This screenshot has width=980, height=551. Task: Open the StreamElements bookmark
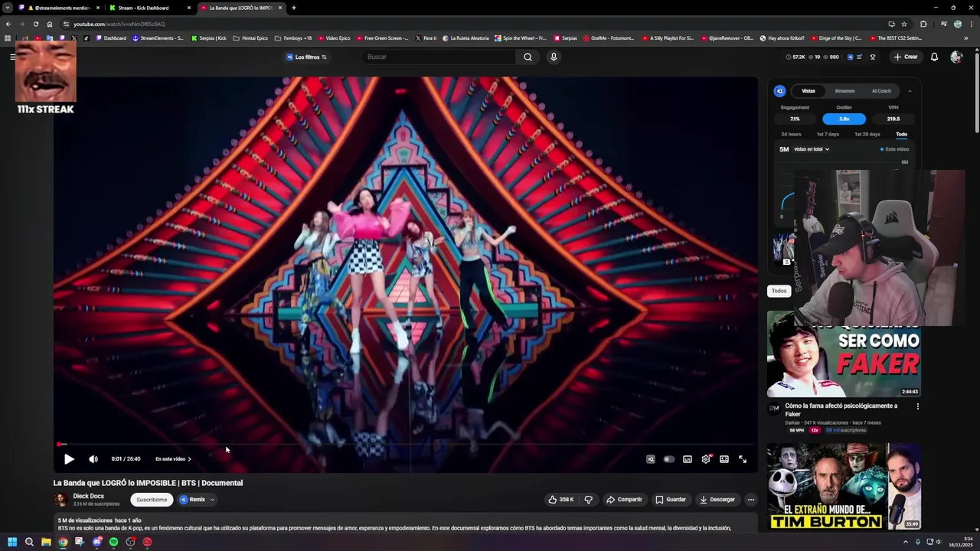[x=158, y=37]
